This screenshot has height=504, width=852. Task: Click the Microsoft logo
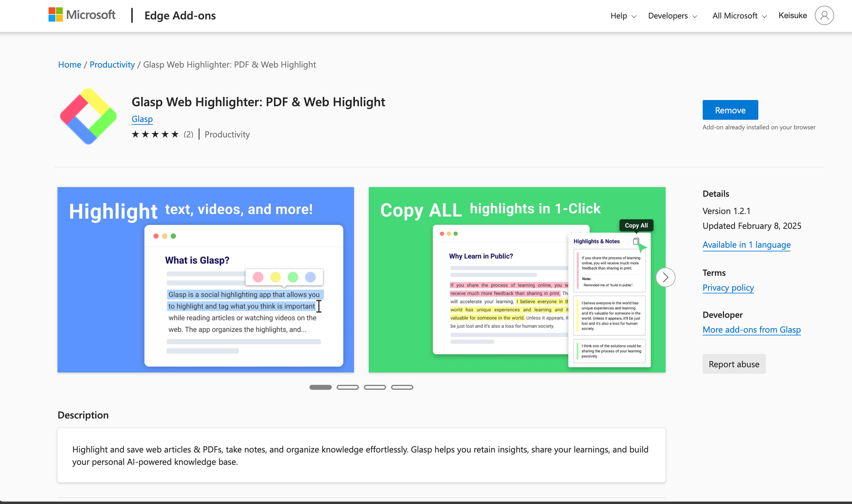82,15
